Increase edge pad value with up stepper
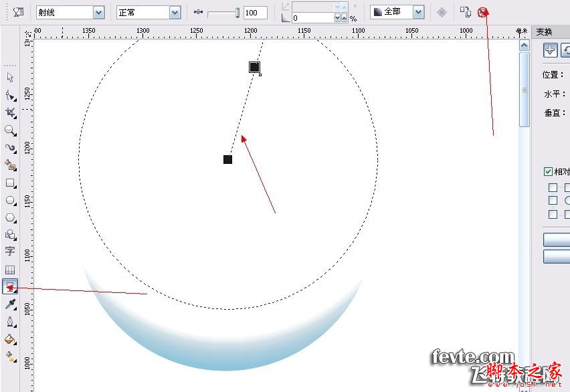This screenshot has width=570, height=392. coord(344,18)
